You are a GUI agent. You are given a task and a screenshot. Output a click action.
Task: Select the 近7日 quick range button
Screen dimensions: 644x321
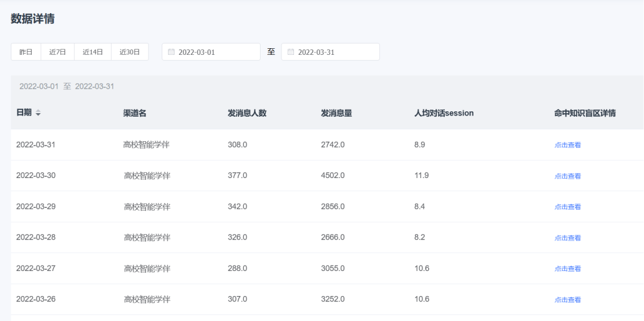click(x=57, y=52)
